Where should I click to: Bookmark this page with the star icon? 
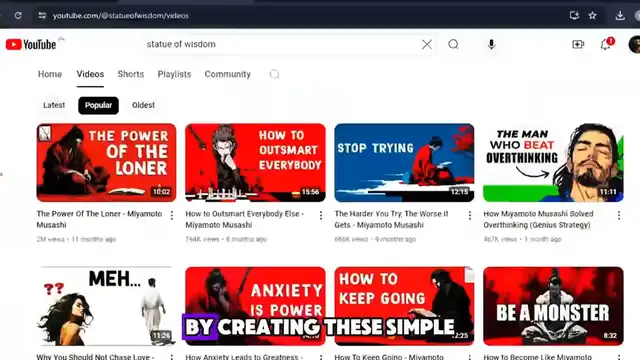point(593,16)
